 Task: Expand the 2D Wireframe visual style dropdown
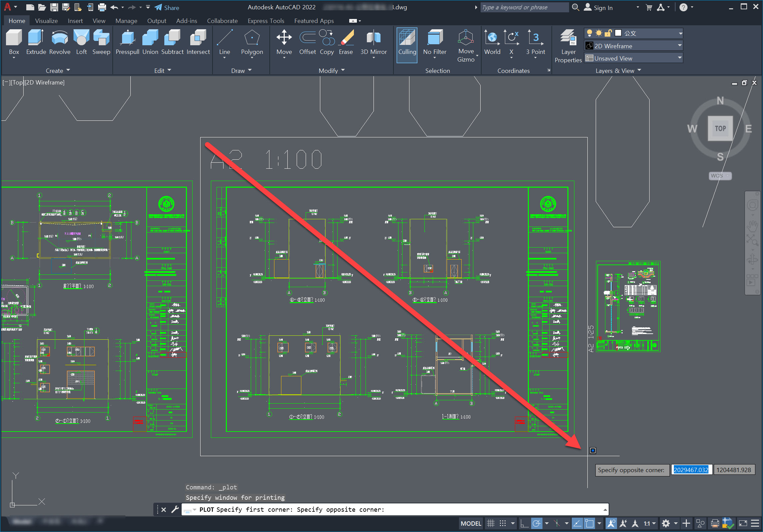680,46
